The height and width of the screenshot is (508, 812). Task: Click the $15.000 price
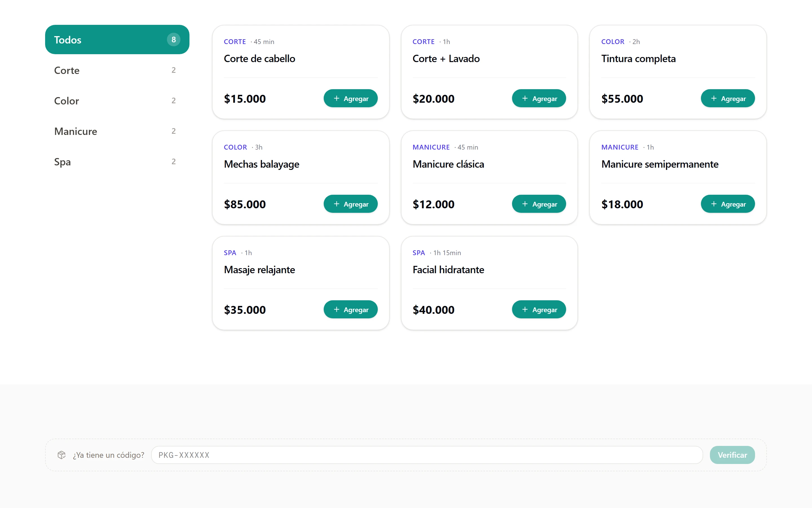point(245,99)
